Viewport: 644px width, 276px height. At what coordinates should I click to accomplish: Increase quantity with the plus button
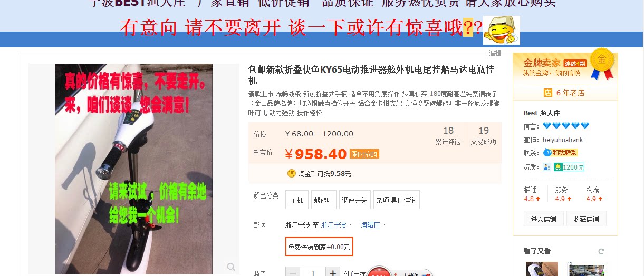point(333,273)
